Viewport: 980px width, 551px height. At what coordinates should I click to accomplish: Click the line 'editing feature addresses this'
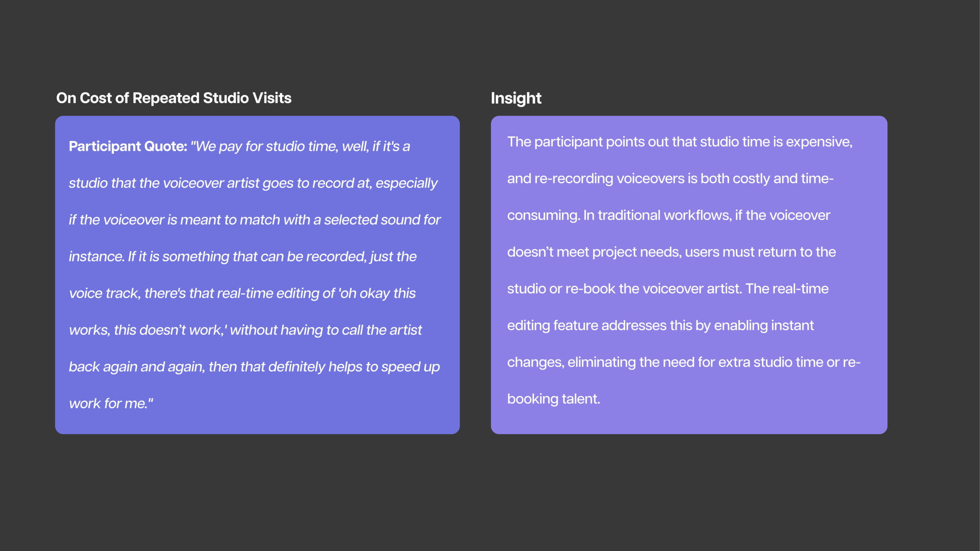point(660,326)
